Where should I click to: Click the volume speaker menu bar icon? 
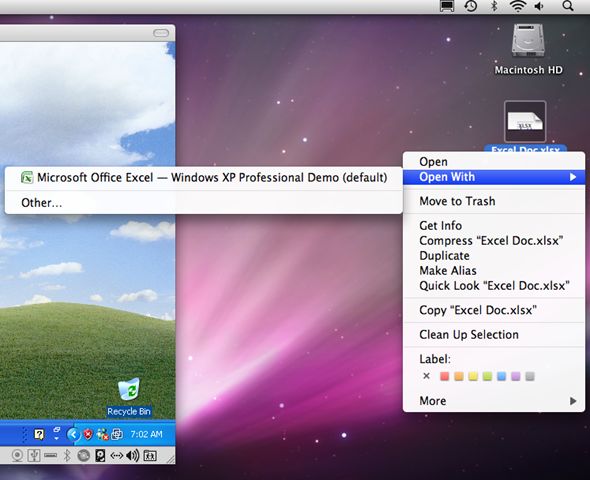pos(540,6)
